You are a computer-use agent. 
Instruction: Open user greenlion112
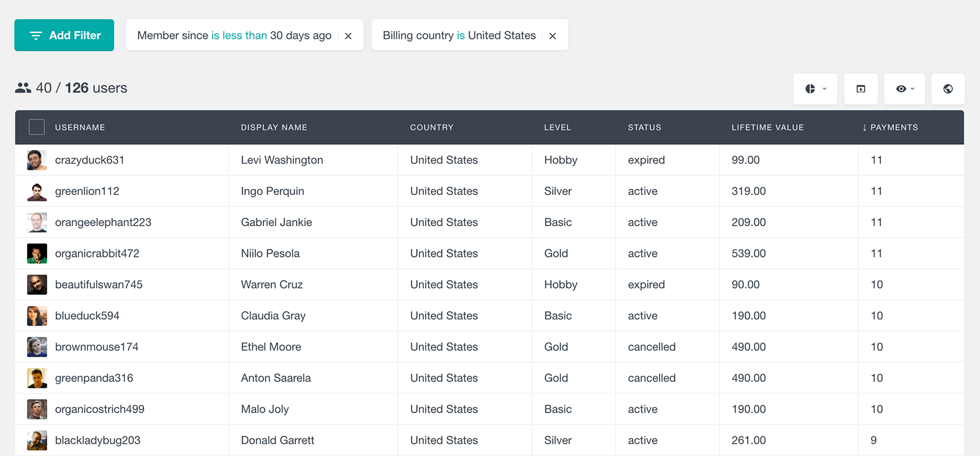(87, 191)
